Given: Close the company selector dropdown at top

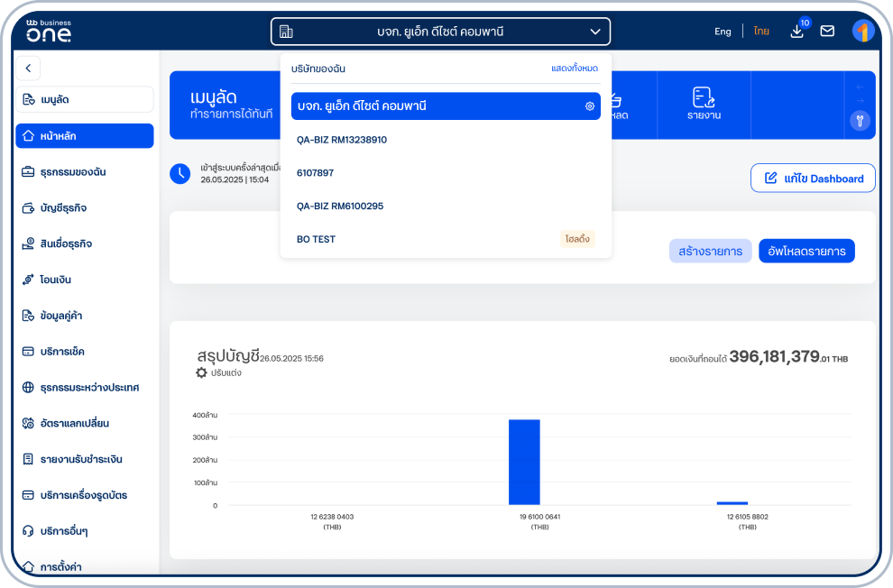Looking at the screenshot, I should coord(594,32).
